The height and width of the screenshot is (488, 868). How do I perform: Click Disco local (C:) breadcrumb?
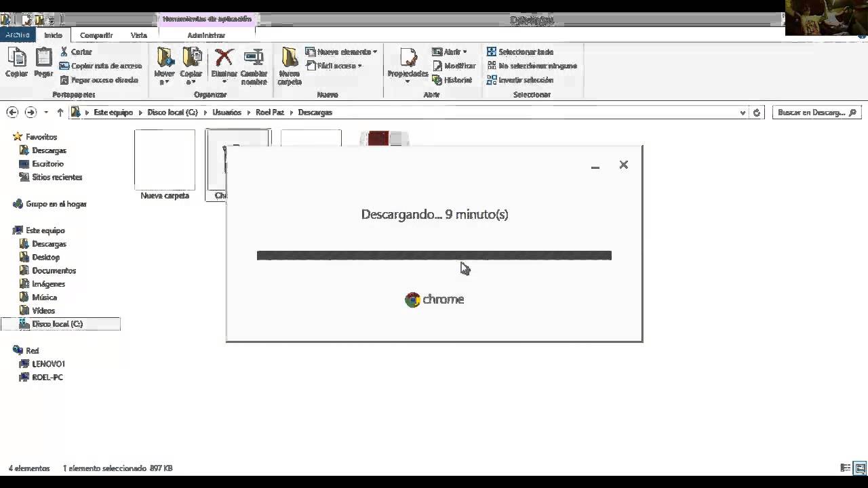(172, 113)
